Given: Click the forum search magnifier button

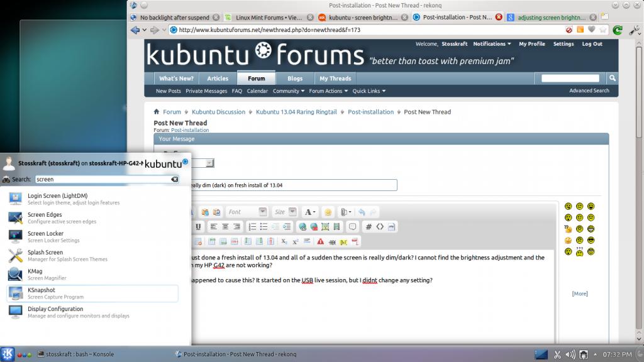Looking at the screenshot, I should [612, 78].
